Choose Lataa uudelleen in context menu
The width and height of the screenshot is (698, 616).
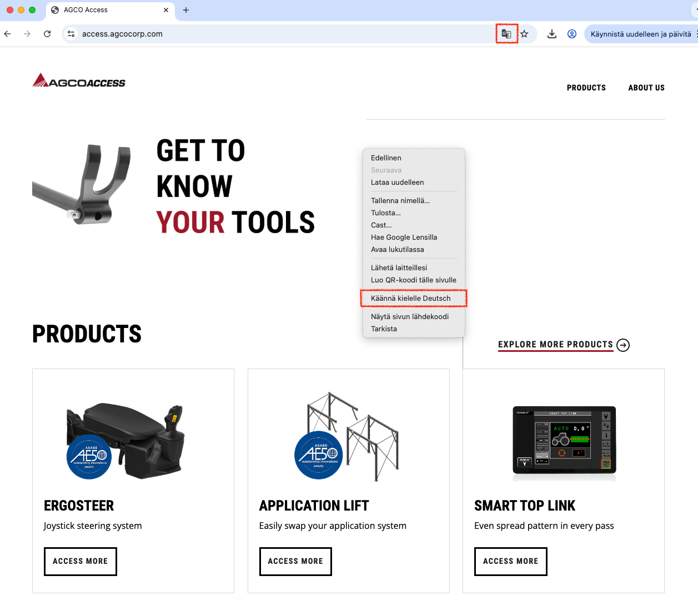(414, 183)
